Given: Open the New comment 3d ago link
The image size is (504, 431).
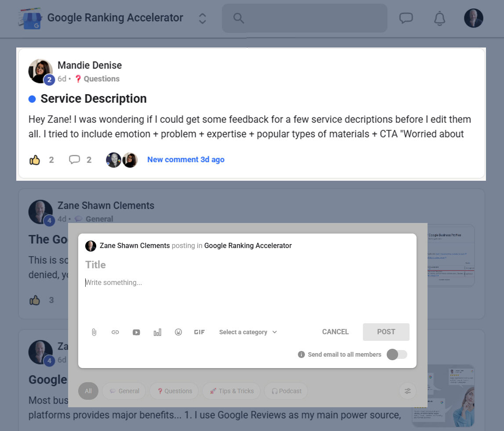Looking at the screenshot, I should point(185,160).
